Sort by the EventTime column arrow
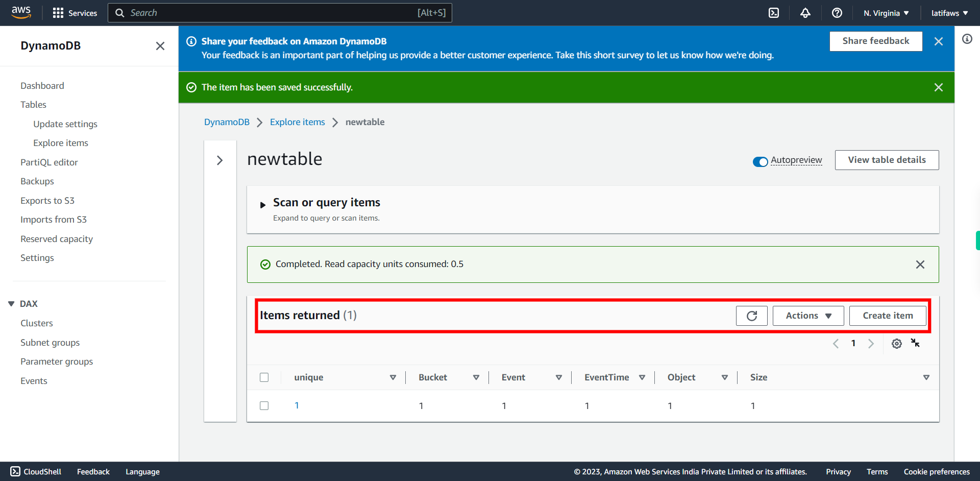Screen dimensions: 980x481 click(642, 377)
